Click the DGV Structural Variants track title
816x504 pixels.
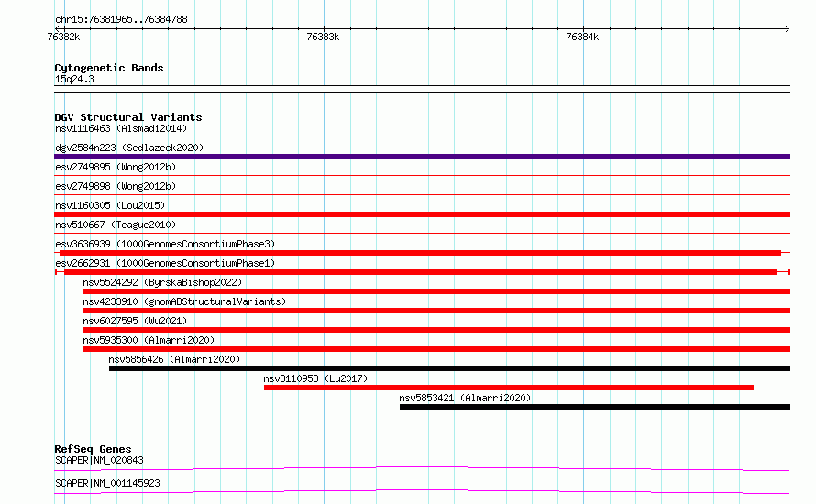[128, 117]
